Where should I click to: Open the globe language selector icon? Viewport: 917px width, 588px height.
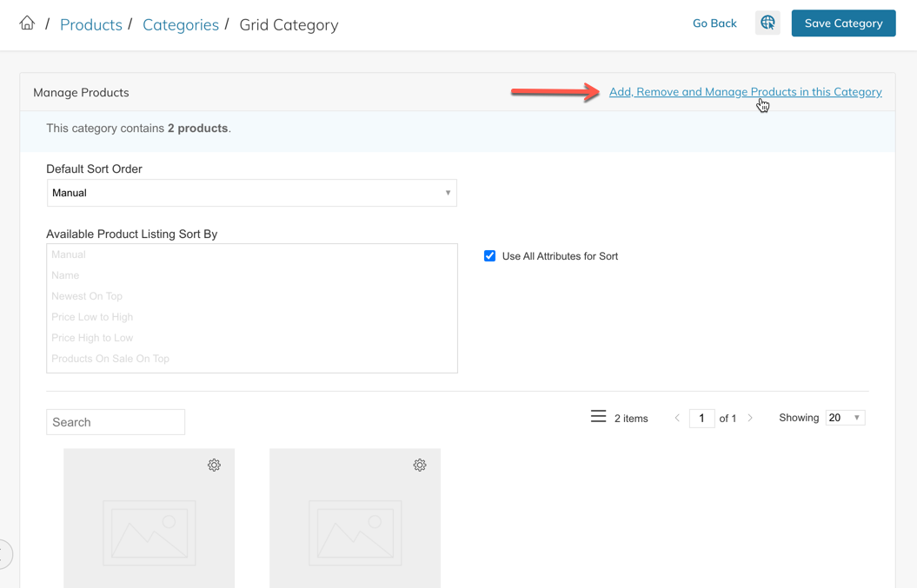(767, 23)
